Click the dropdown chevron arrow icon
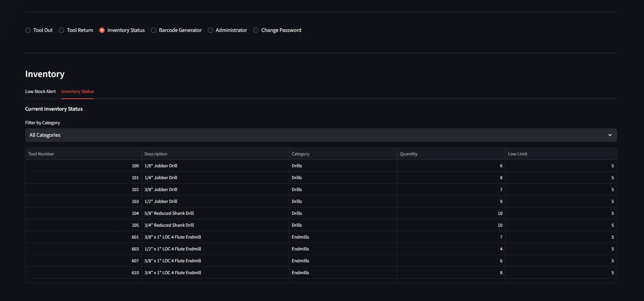644x301 pixels. [x=610, y=135]
